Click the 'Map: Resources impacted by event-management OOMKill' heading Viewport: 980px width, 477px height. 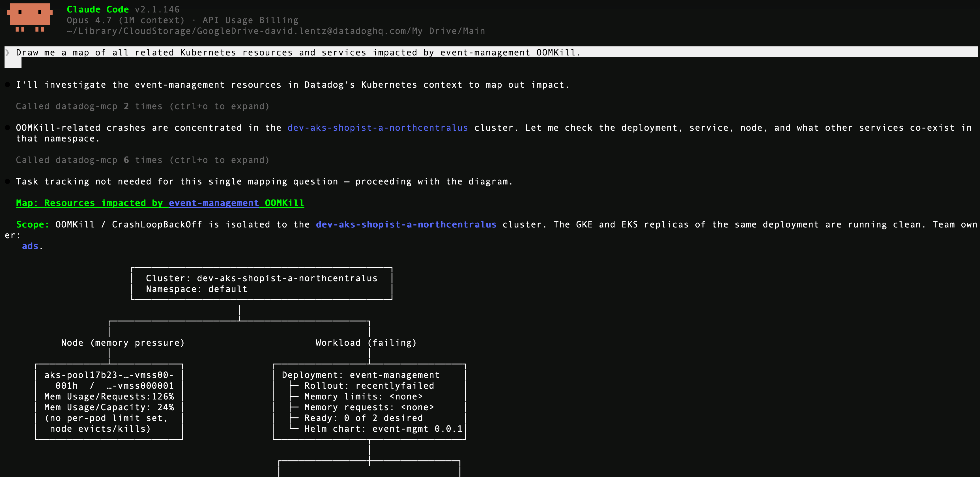click(x=160, y=203)
